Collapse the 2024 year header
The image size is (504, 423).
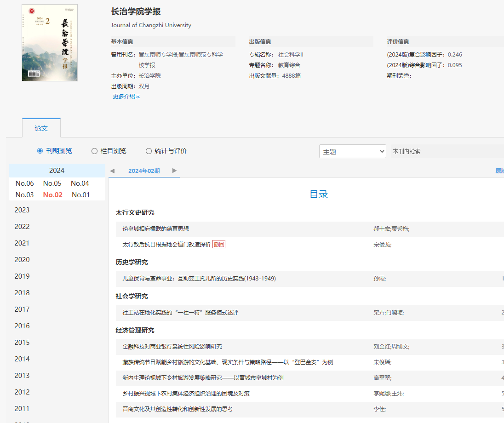[x=57, y=171]
